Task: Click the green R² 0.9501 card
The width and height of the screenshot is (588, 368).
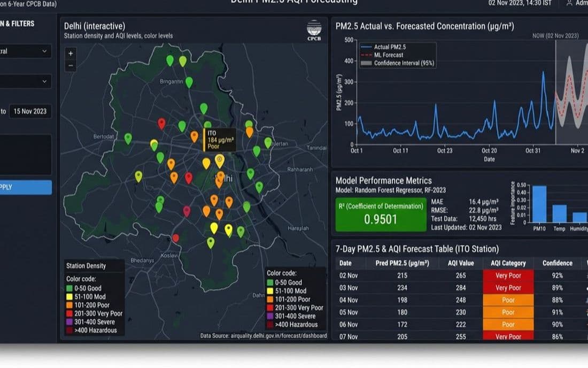Action: pyautogui.click(x=381, y=214)
